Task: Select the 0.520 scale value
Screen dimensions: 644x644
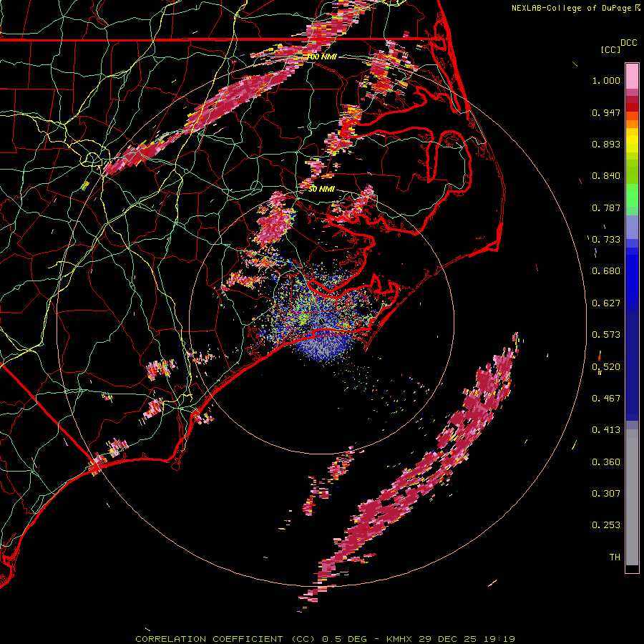Action: click(606, 367)
